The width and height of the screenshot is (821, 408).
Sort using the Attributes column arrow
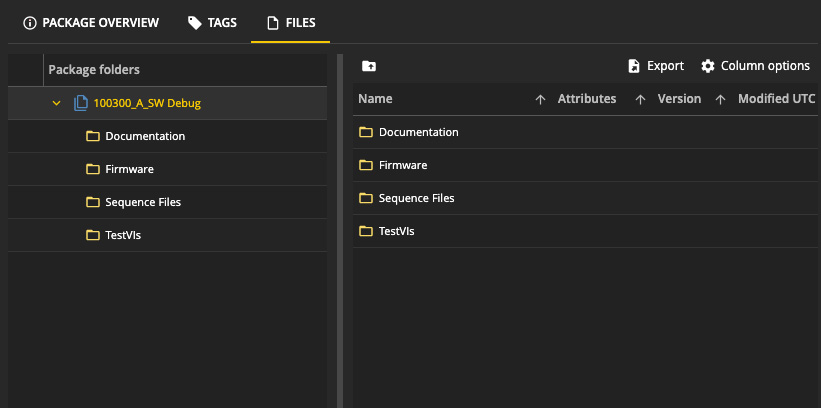click(640, 99)
